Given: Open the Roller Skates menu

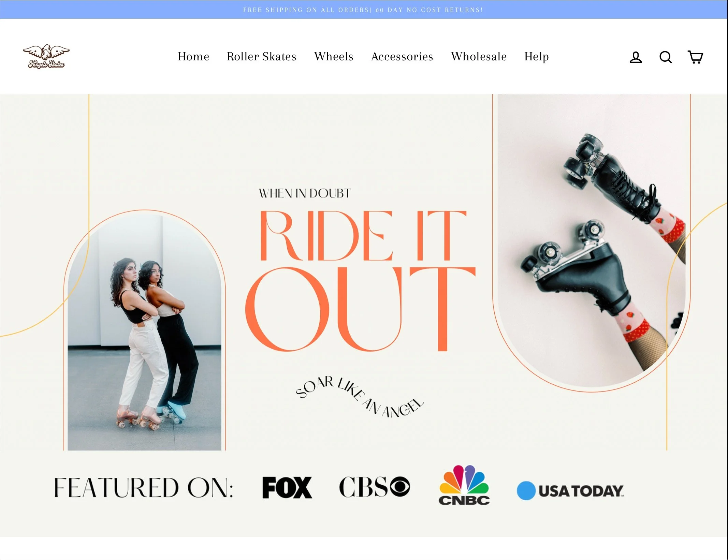Looking at the screenshot, I should (x=262, y=57).
